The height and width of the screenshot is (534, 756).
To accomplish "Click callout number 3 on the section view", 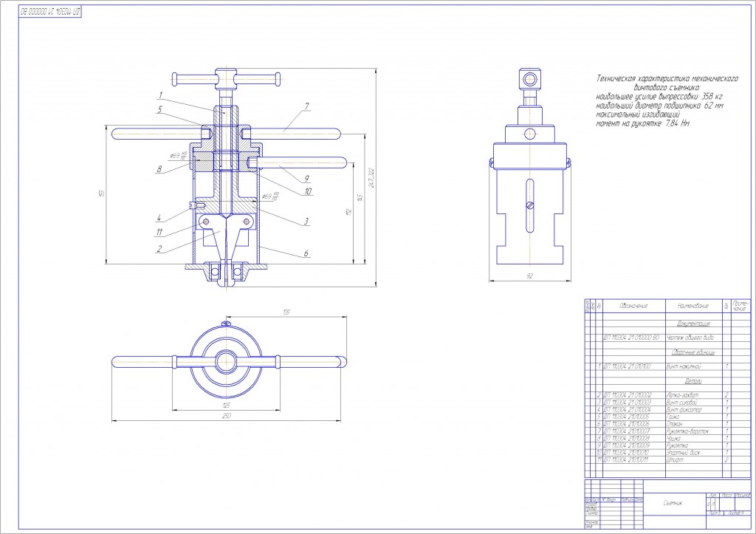I will click(x=306, y=222).
